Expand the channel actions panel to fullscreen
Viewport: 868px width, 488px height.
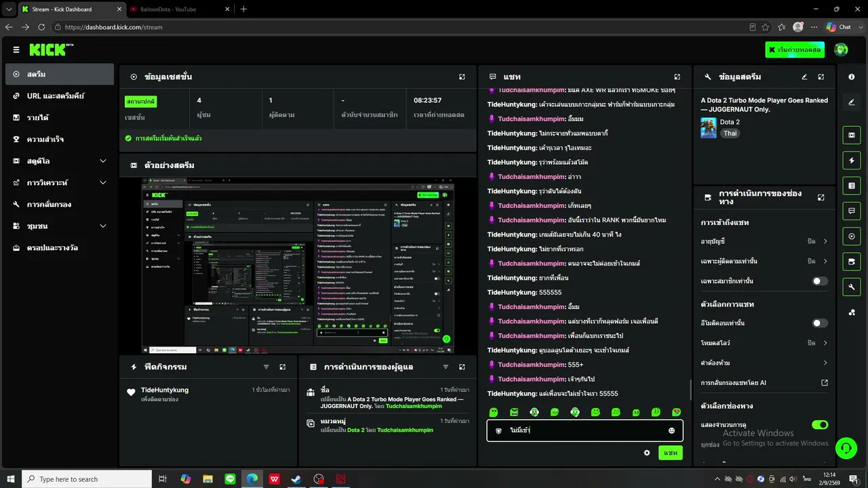tap(821, 197)
